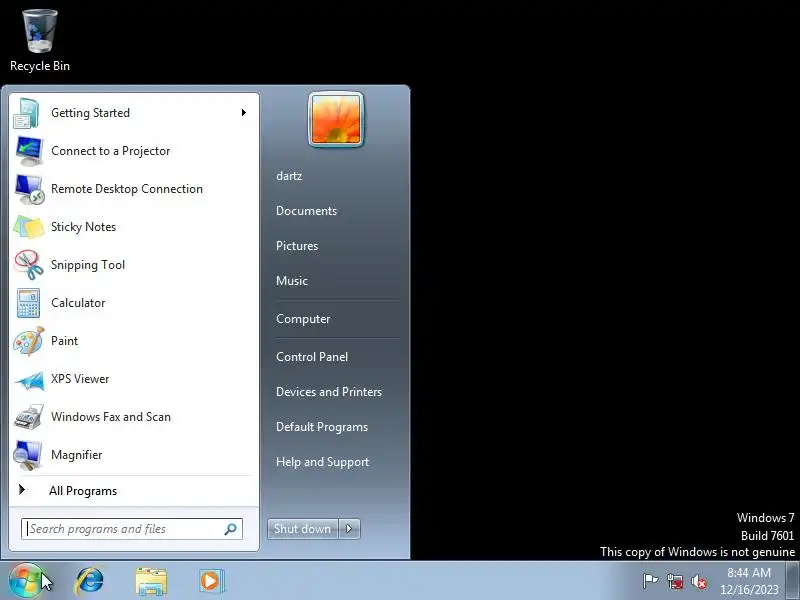Click the Remote Desktop Connection icon
800x600 pixels.
29,189
